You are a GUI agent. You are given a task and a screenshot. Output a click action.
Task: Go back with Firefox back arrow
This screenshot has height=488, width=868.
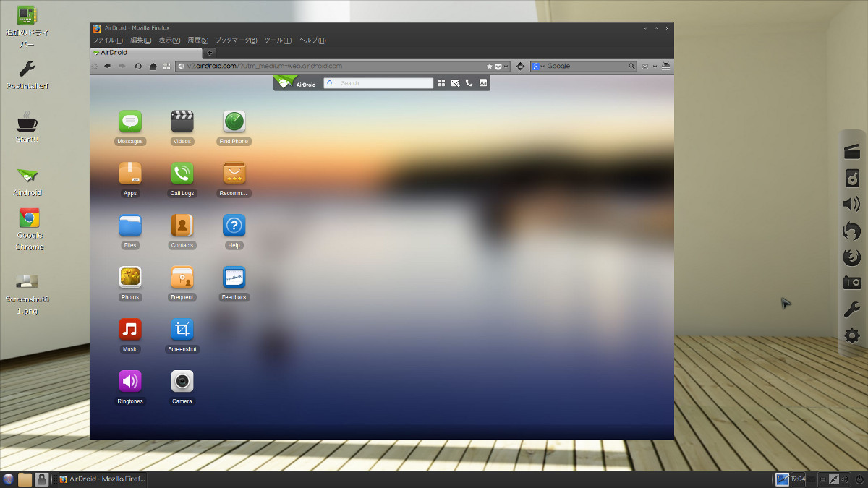coord(107,66)
